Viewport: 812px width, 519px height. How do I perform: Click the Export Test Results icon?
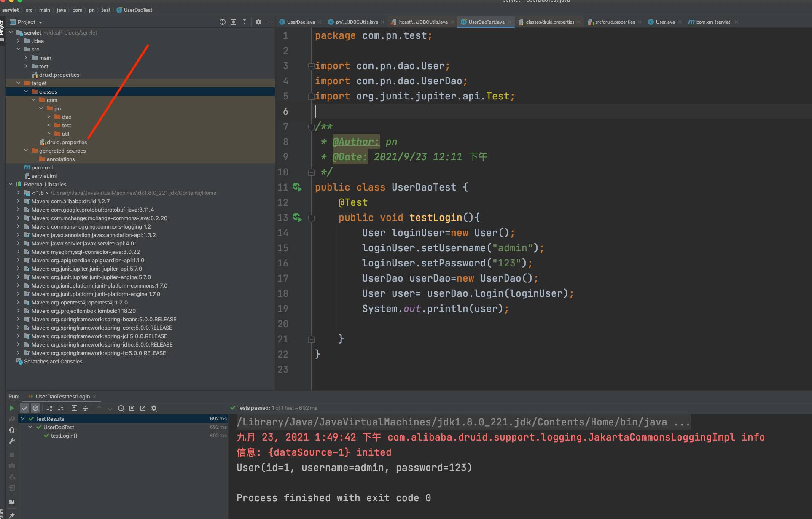point(143,408)
